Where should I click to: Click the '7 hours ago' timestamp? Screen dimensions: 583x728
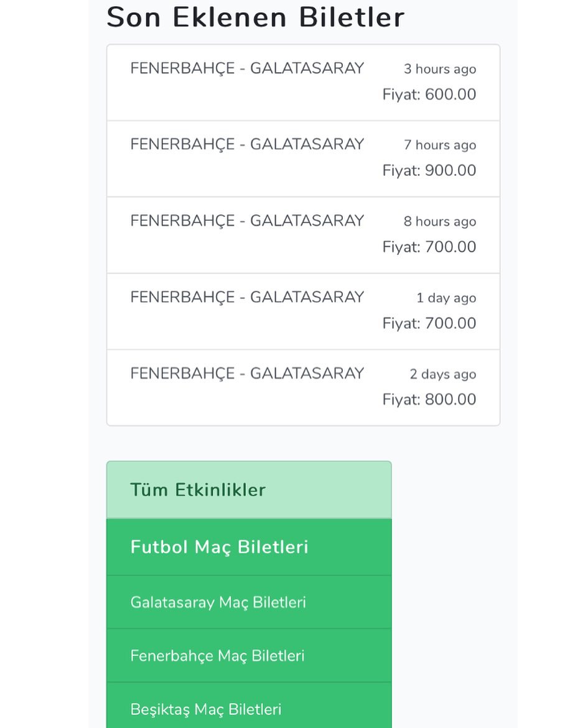click(440, 145)
